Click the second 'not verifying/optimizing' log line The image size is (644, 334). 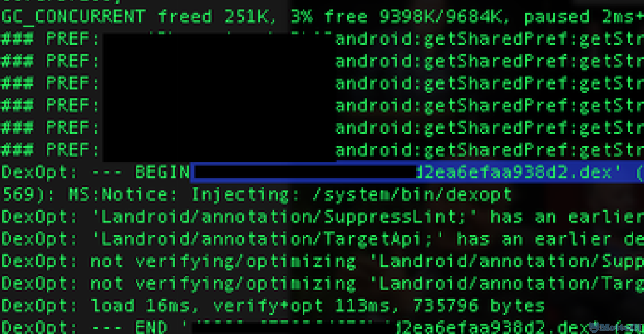click(x=322, y=283)
